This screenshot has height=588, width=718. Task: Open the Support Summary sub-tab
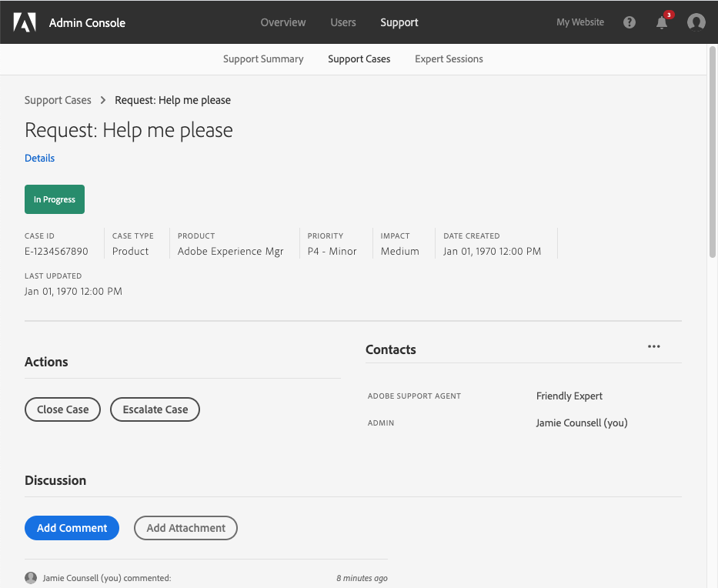[x=263, y=58]
